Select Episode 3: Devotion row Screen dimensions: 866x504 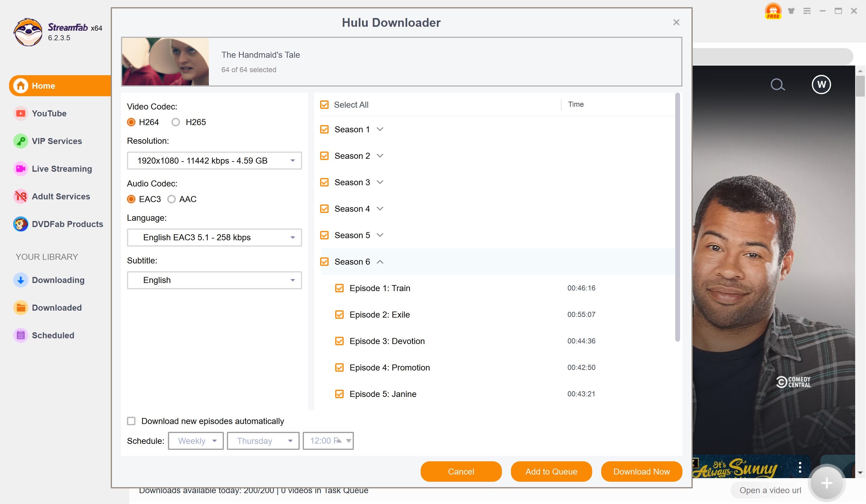click(498, 341)
